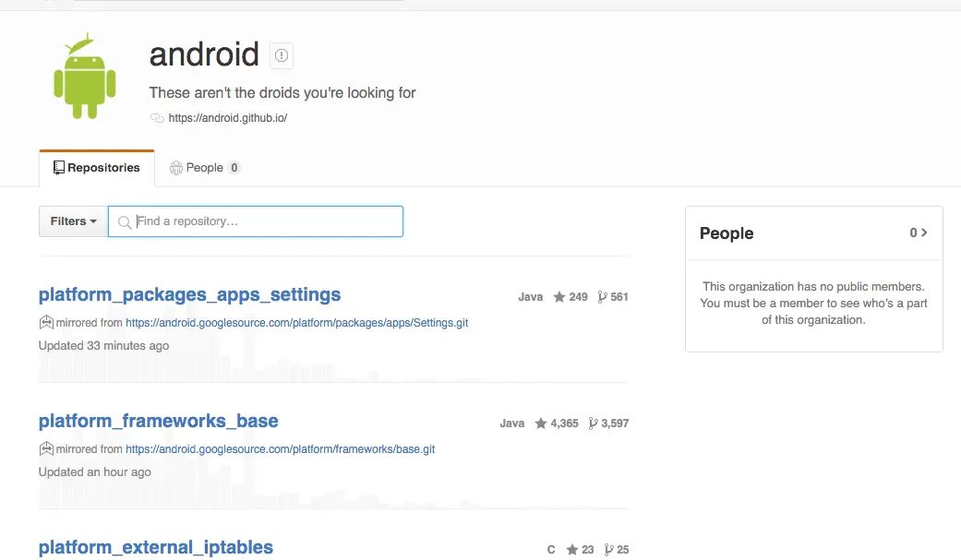Click the Java label for platform_frameworks_base
The height and width of the screenshot is (560, 961).
[511, 423]
